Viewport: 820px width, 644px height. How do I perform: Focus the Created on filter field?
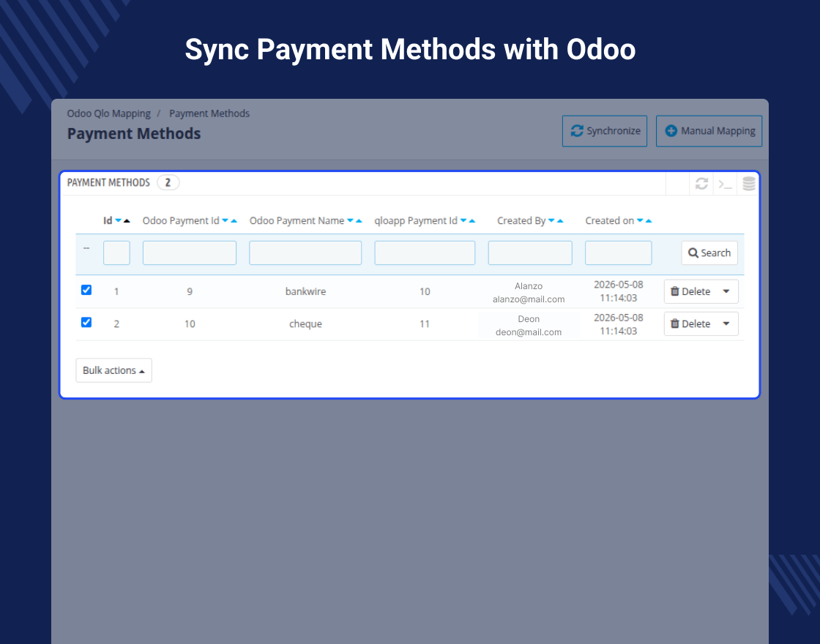pos(618,253)
